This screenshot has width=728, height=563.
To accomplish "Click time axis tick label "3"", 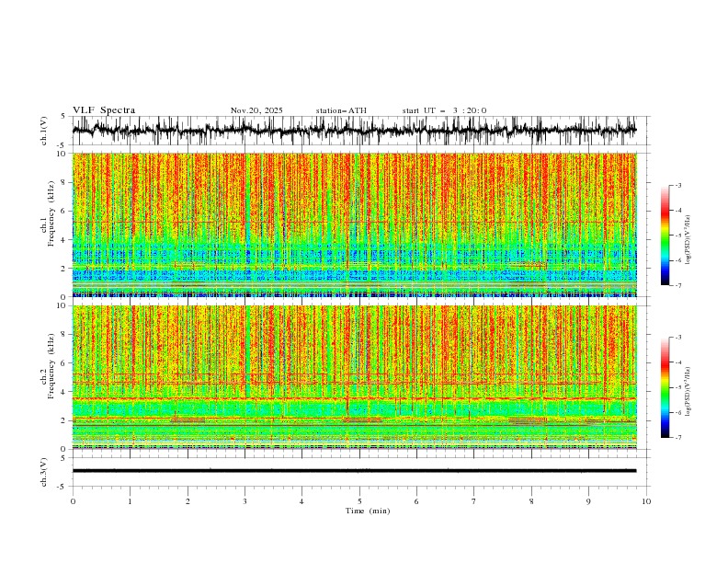I will (245, 501).
